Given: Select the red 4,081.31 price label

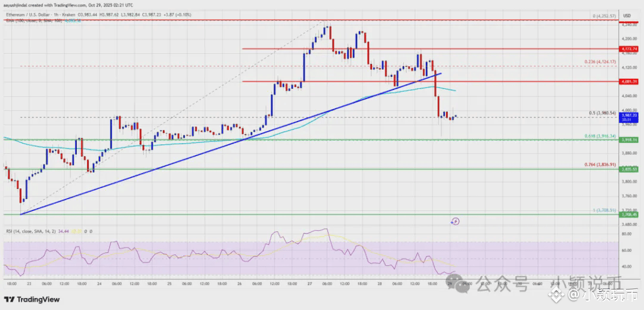Looking at the screenshot, I should (628, 82).
